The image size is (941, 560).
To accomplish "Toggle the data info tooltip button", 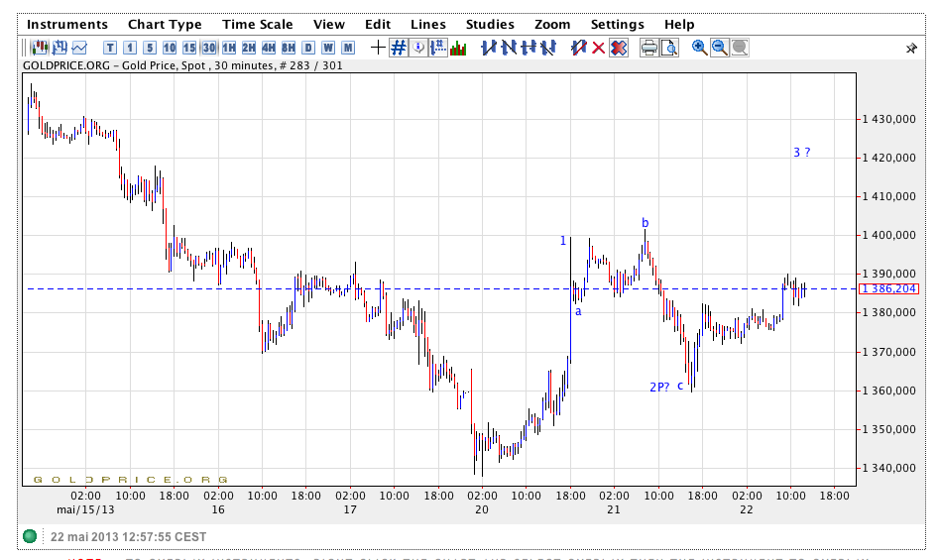I will 417,48.
